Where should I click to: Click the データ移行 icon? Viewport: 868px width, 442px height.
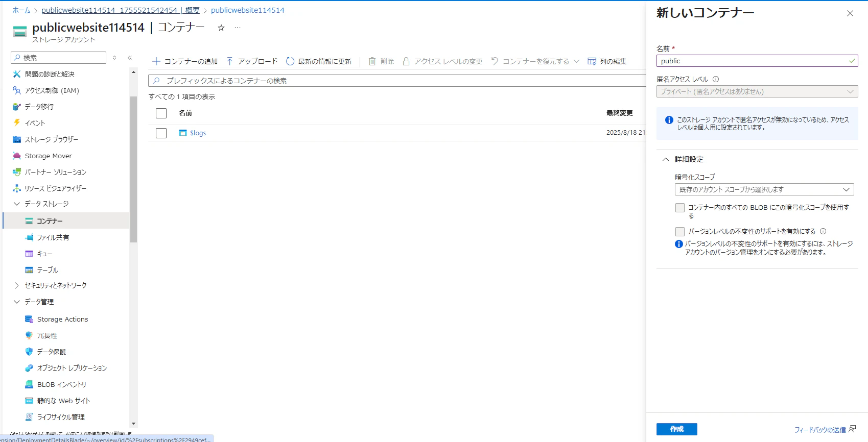click(17, 107)
